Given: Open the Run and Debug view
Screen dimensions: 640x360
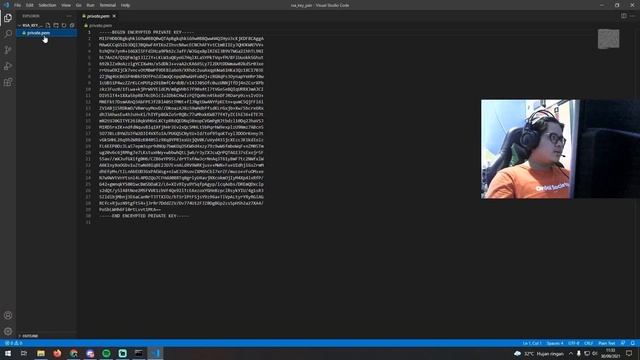Looking at the screenshot, I should pos(8,66).
